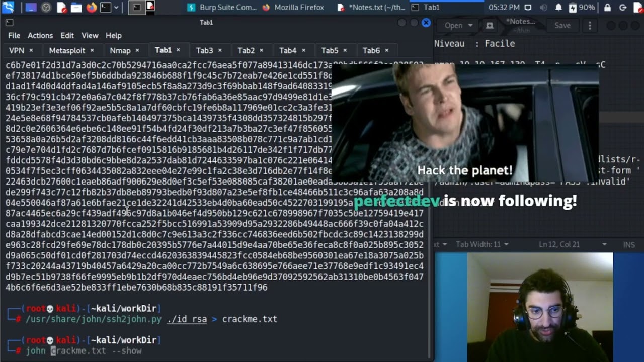Open the View menu in terminal
The height and width of the screenshot is (362, 644).
[90, 35]
